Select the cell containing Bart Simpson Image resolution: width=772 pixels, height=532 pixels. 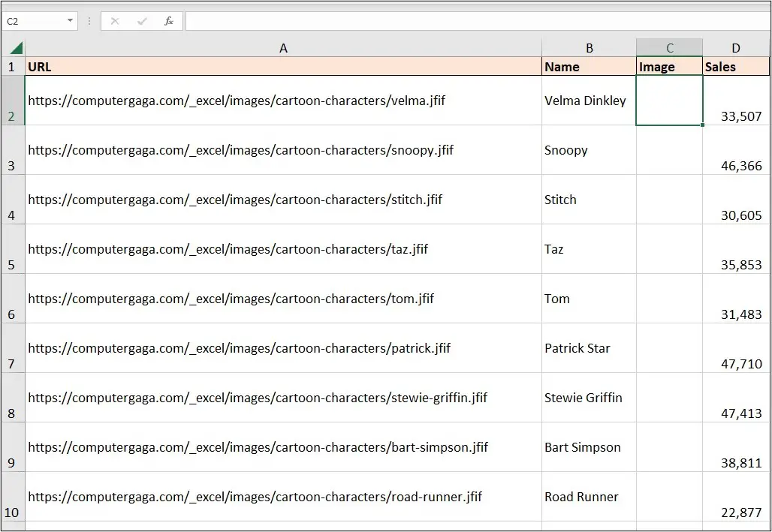pos(589,446)
